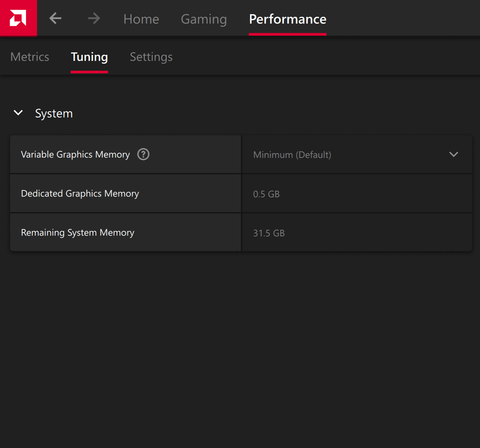Navigate back using the back arrow

(55, 19)
